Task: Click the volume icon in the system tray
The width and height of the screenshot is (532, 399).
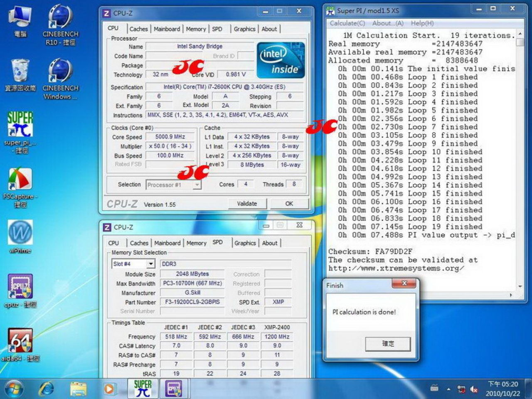Action: coord(474,389)
